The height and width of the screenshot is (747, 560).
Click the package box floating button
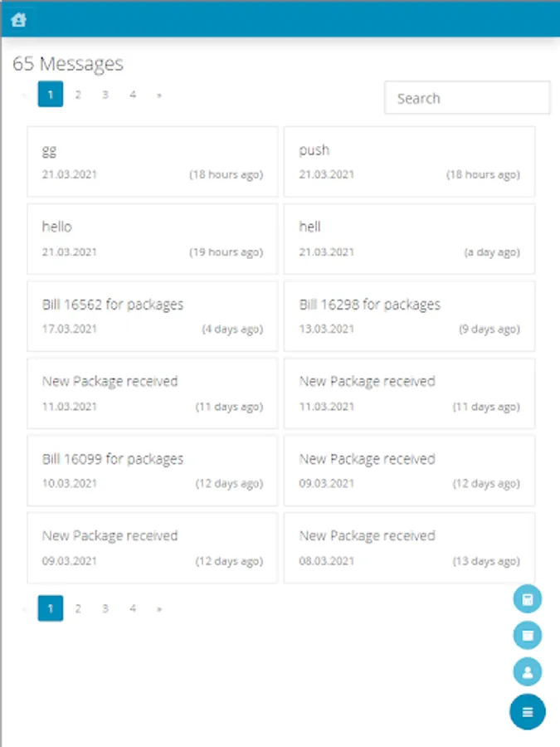click(528, 635)
